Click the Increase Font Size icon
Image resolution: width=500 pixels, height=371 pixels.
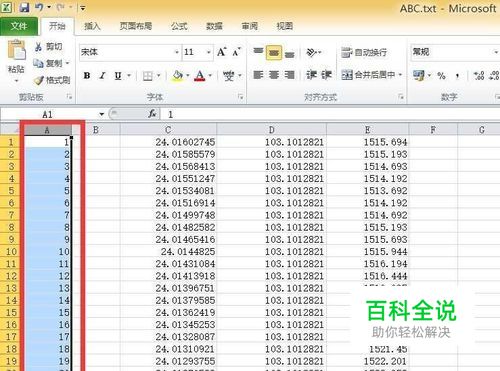point(222,52)
